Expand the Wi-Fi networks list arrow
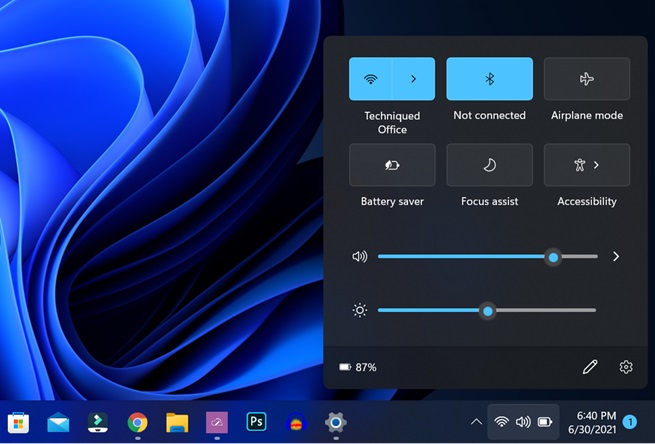 pos(413,79)
